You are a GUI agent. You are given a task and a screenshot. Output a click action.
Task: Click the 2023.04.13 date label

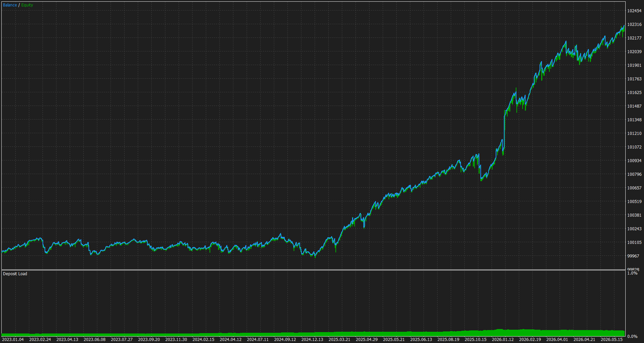tap(67, 340)
